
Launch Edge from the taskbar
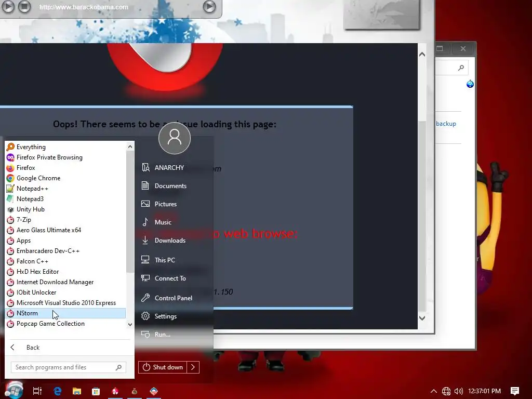pos(58,391)
